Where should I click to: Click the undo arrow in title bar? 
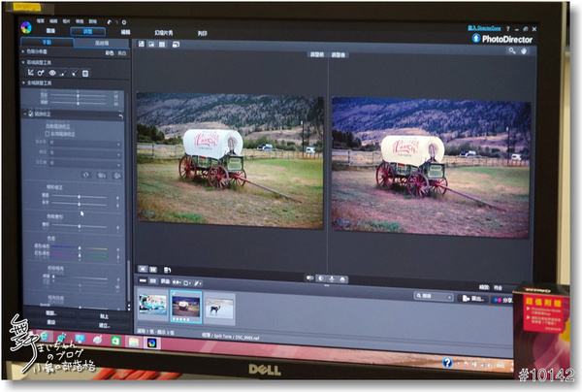(x=109, y=22)
